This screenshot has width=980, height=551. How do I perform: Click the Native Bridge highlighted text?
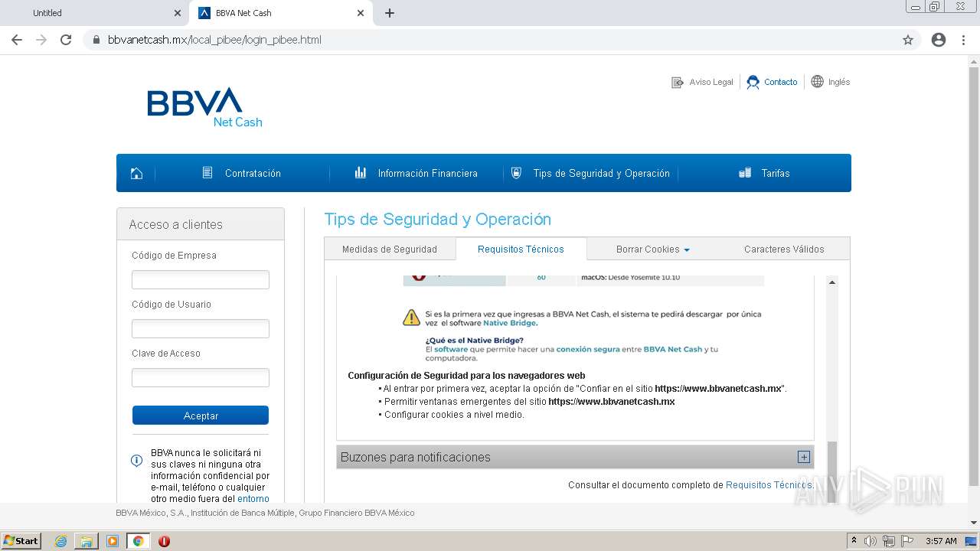pyautogui.click(x=510, y=323)
